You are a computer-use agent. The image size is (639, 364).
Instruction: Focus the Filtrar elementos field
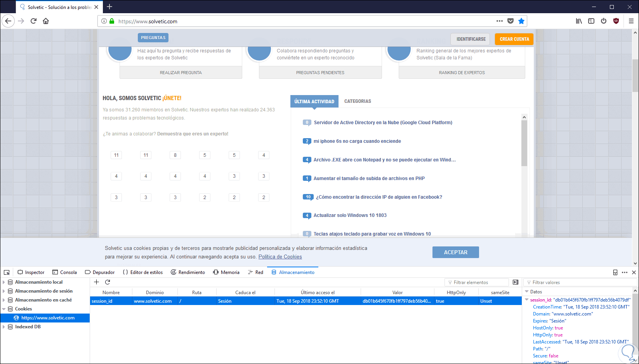tap(477, 283)
